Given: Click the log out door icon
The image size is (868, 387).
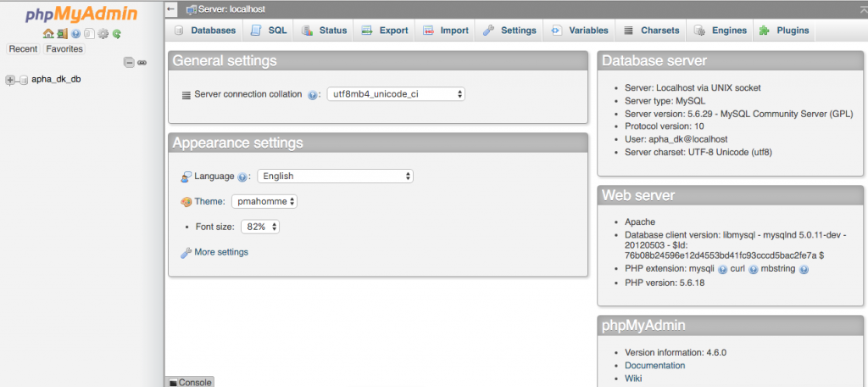Looking at the screenshot, I should (63, 34).
